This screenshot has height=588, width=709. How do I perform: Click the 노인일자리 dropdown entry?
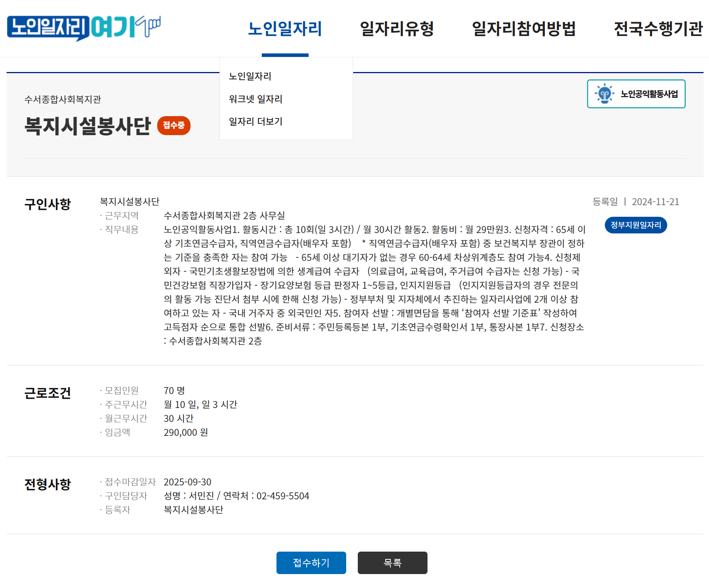tap(250, 76)
